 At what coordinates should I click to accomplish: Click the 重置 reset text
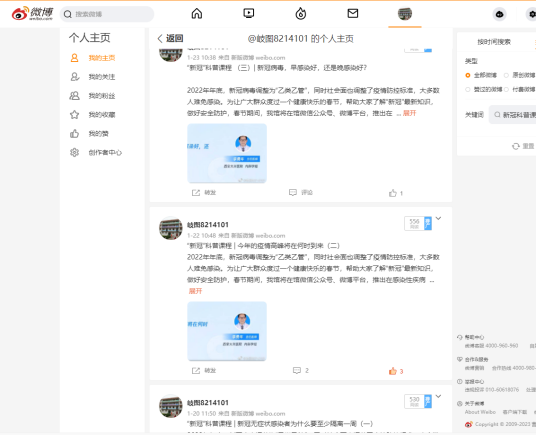click(x=528, y=146)
